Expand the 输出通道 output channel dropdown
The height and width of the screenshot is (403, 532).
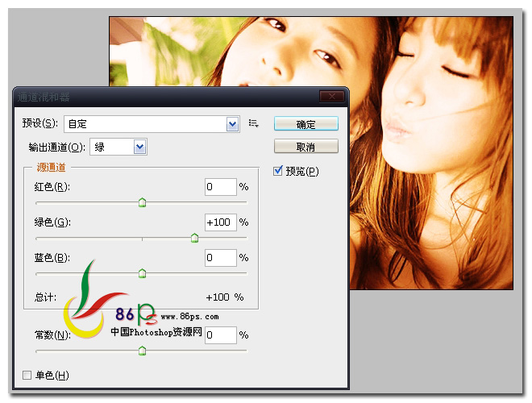(x=139, y=147)
